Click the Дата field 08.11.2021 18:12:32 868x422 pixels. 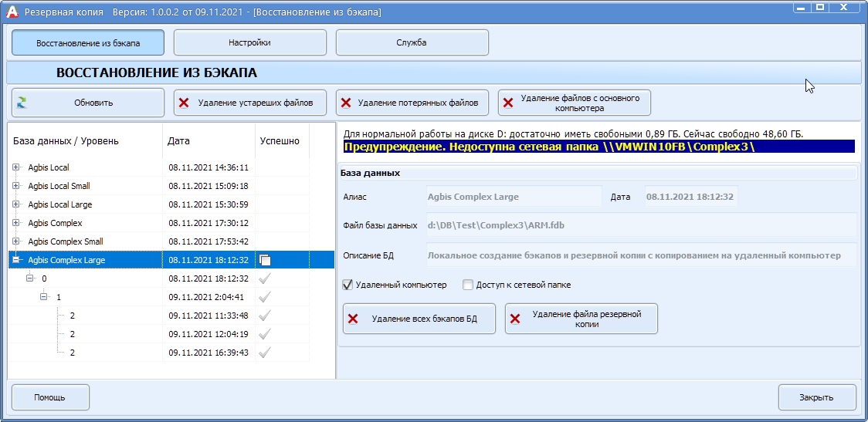coord(691,196)
